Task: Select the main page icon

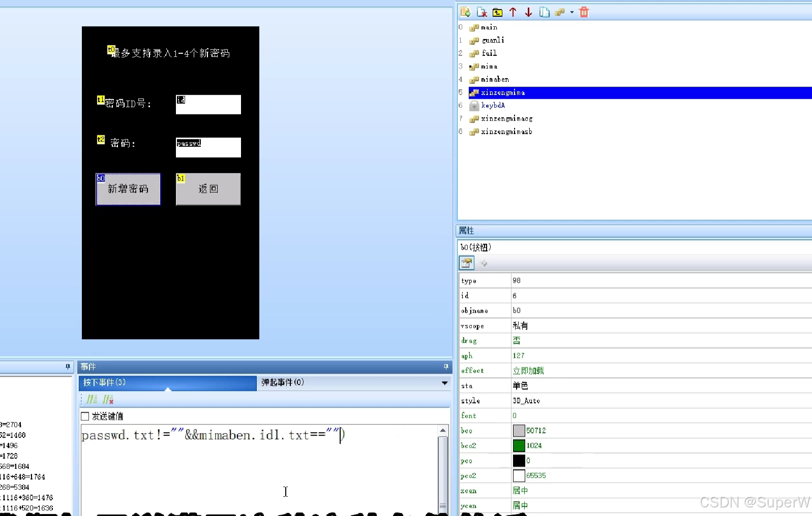Action: tap(474, 27)
